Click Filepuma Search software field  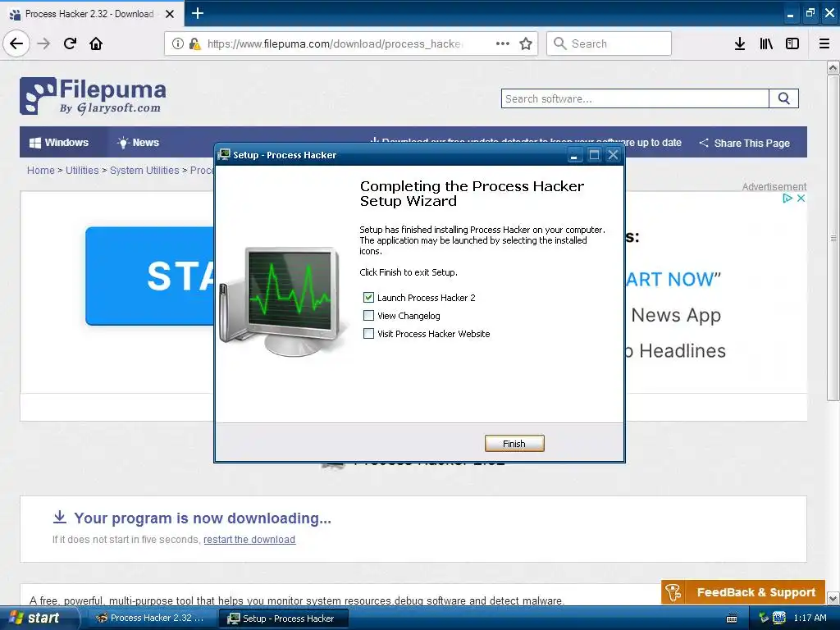point(636,98)
